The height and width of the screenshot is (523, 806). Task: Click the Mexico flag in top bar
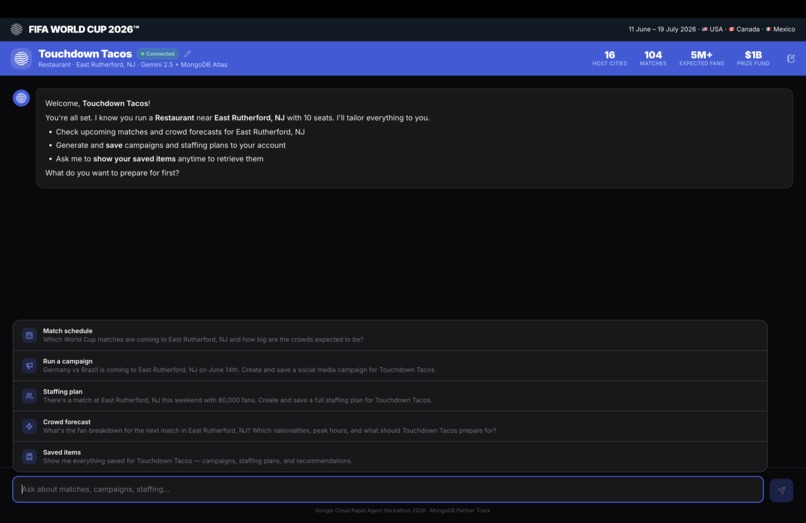point(768,29)
